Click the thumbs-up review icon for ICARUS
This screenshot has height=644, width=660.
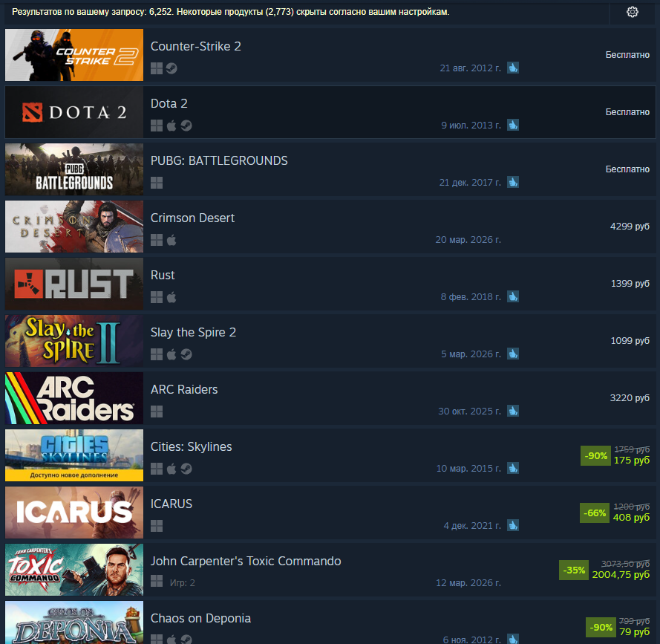(x=513, y=525)
